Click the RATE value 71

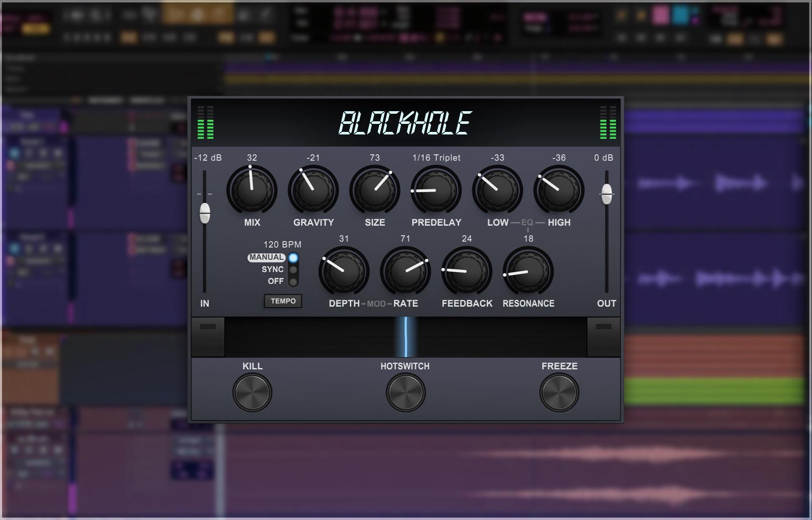tap(405, 238)
